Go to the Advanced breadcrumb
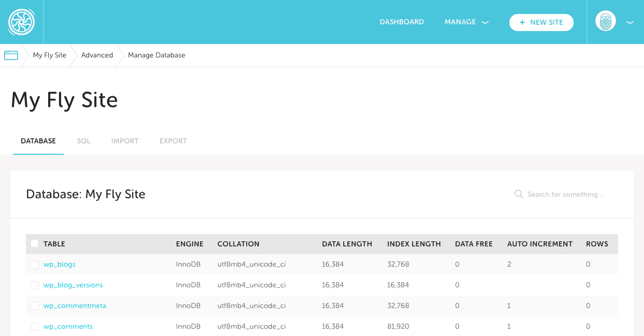The height and width of the screenshot is (336, 644). coord(97,55)
